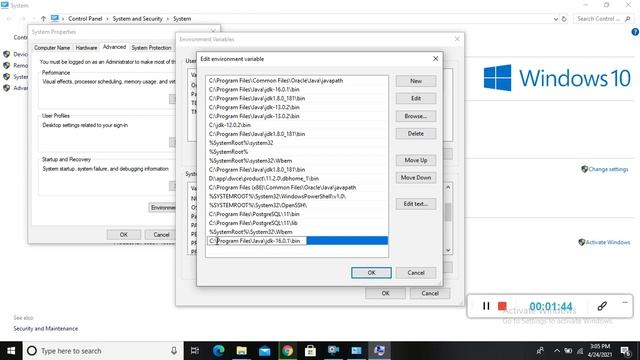Click the taskbar Type here to search box
Image resolution: width=640 pixels, height=360 pixels.
tap(102, 351)
